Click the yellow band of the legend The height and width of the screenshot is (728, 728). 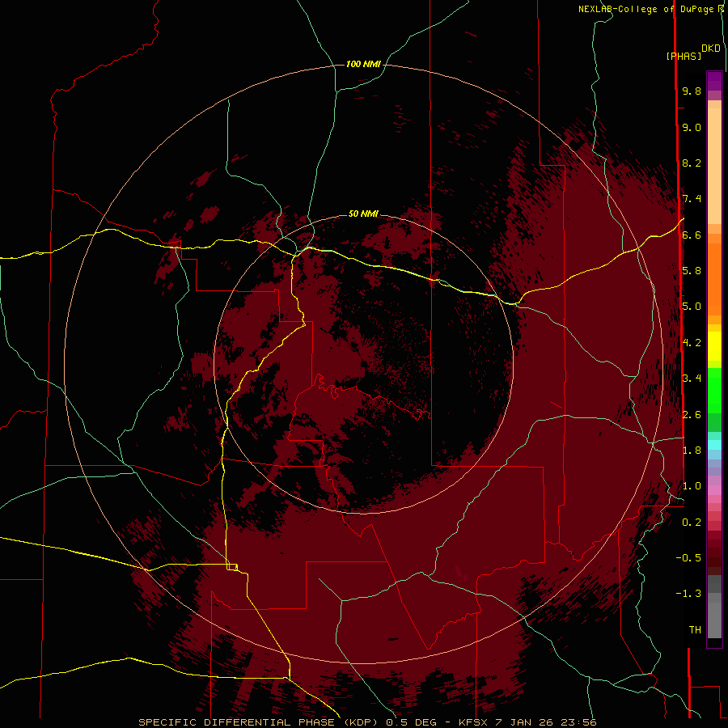(x=714, y=346)
